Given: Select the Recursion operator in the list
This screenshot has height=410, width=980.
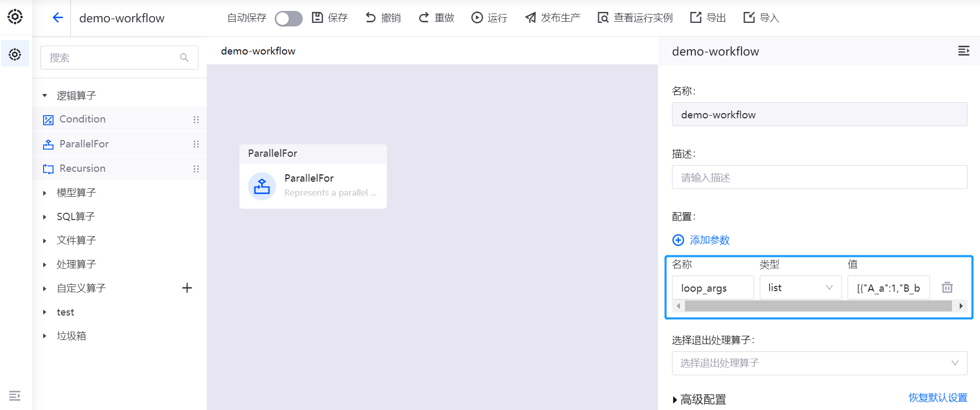Looking at the screenshot, I should coord(83,169).
